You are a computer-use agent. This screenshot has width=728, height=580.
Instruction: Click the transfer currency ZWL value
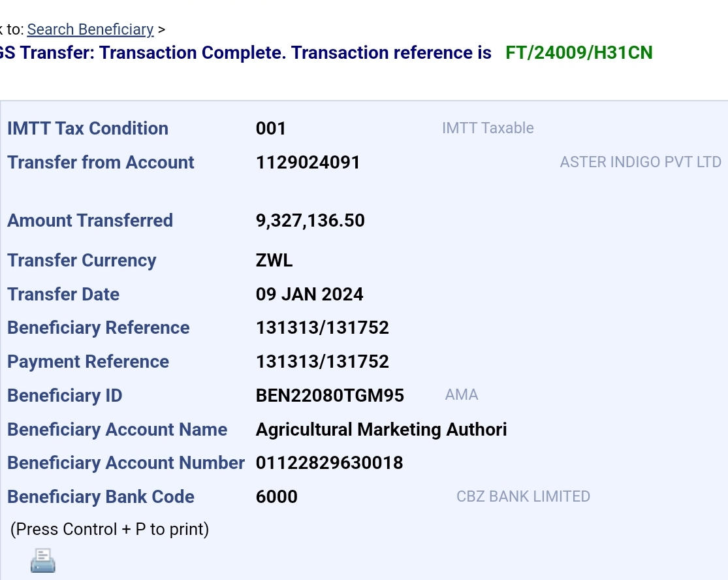click(x=274, y=261)
